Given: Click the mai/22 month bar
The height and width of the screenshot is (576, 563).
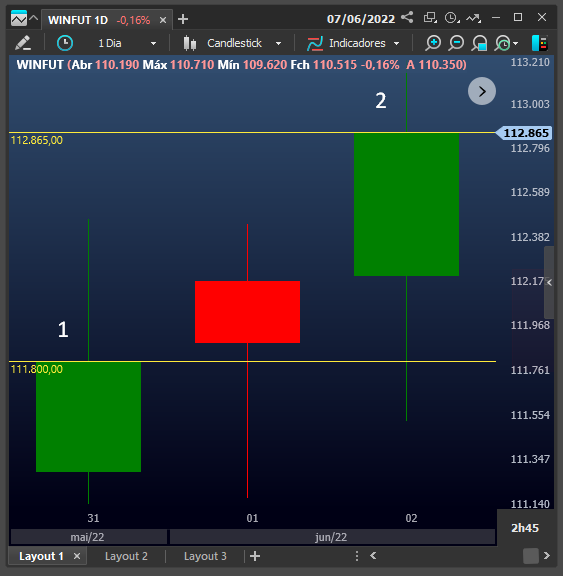Looking at the screenshot, I should (x=89, y=537).
